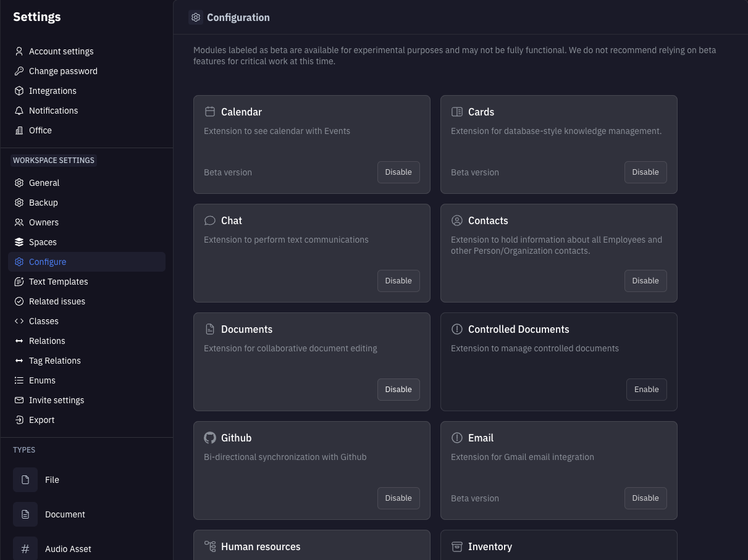
Task: Open the Tag Relations section
Action: point(55,361)
